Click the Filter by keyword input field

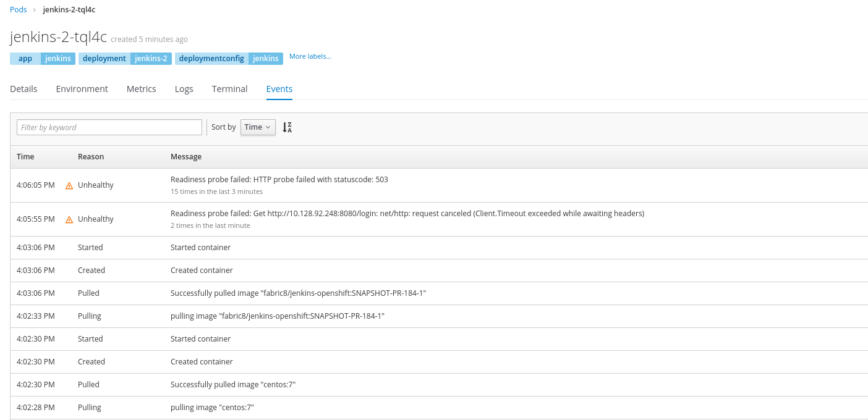tap(109, 127)
